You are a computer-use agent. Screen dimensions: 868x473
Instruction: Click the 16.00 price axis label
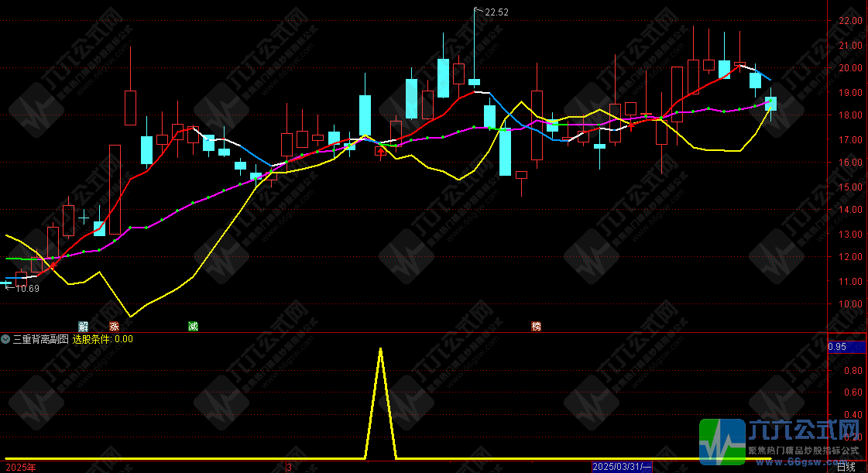click(x=850, y=163)
